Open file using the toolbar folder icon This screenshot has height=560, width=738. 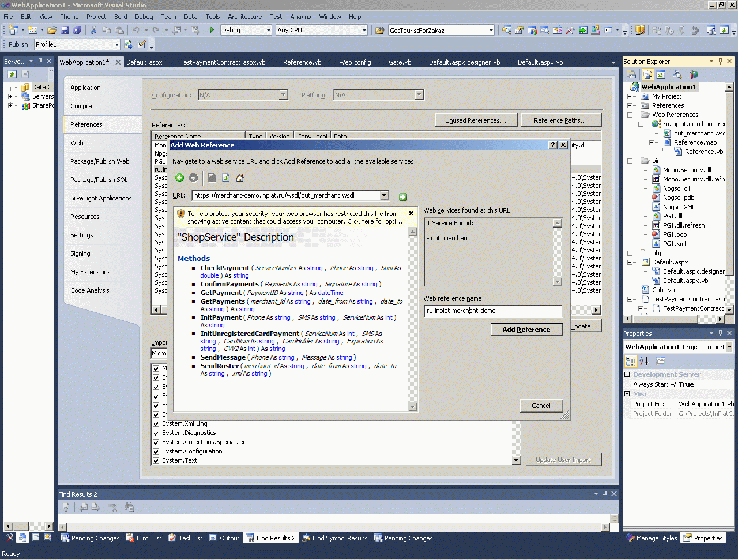(52, 30)
